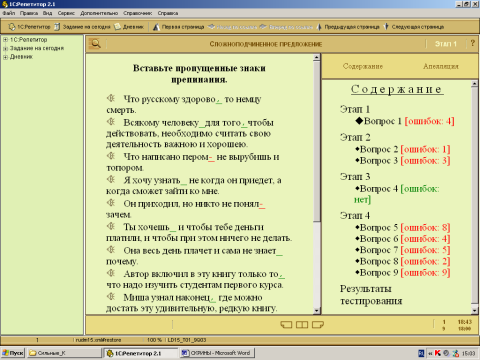Viewport: 481px width, 361px height.
Task: Switch to СКРИНЫ - Microsoft Word taskbar window
Action: (217, 353)
